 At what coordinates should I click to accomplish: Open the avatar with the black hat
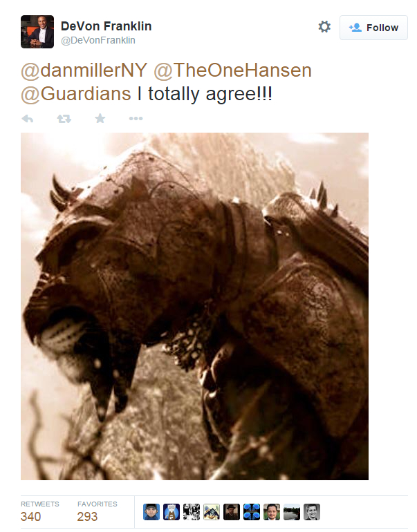click(232, 512)
